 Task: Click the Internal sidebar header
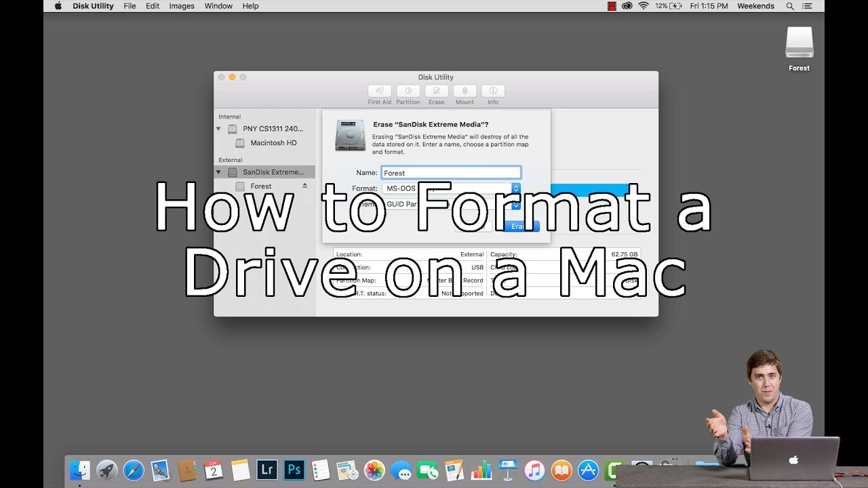(x=229, y=117)
